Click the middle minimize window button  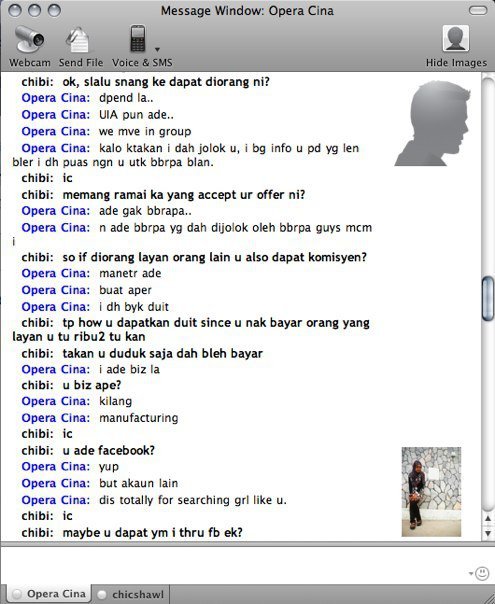coord(34,10)
